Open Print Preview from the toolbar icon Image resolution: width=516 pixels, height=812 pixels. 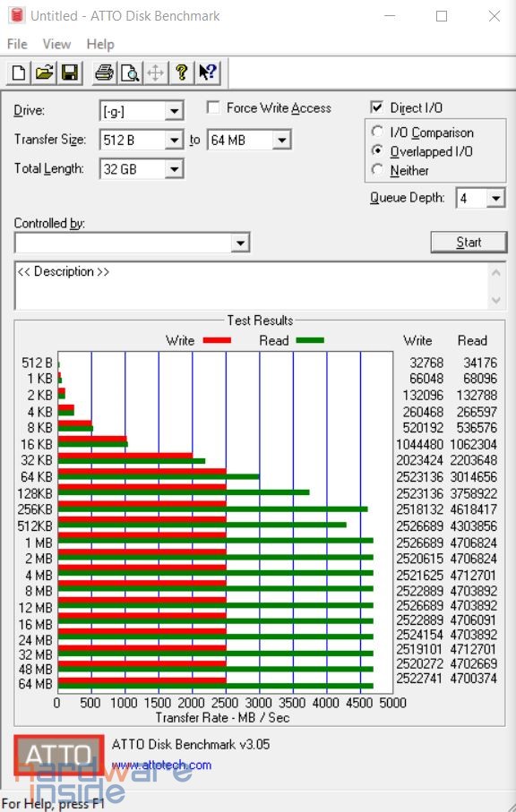pyautogui.click(x=130, y=73)
